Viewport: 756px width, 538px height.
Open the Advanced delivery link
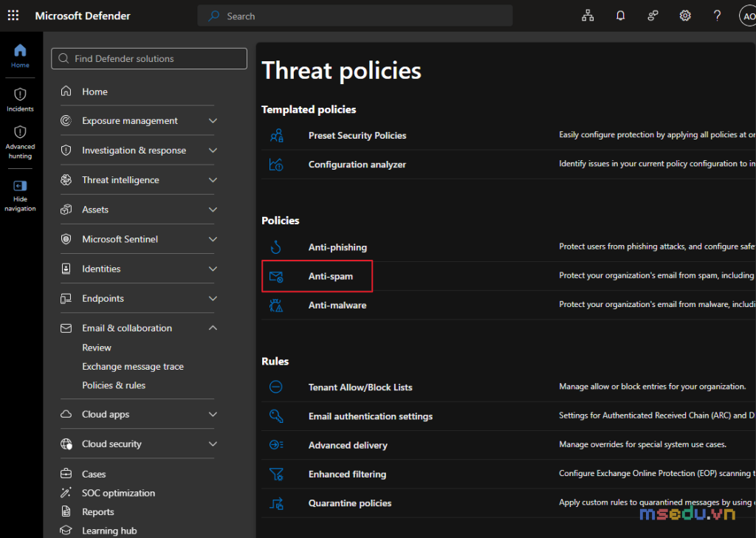click(348, 445)
